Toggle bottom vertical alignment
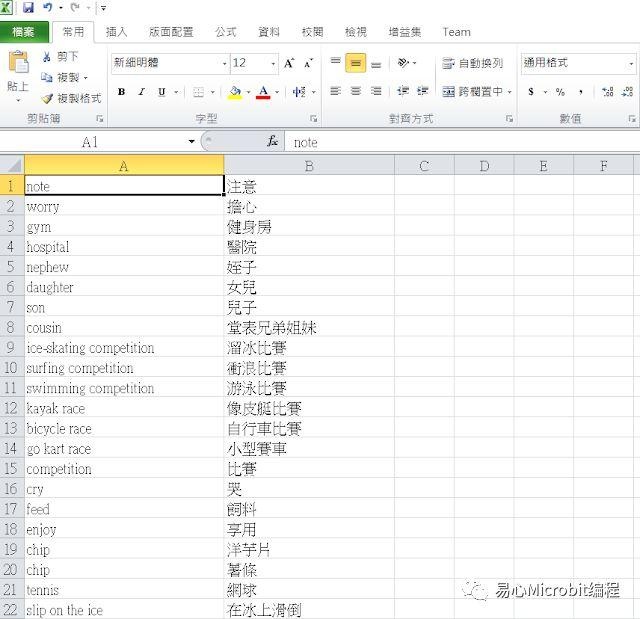The width and height of the screenshot is (640, 619). (x=376, y=64)
